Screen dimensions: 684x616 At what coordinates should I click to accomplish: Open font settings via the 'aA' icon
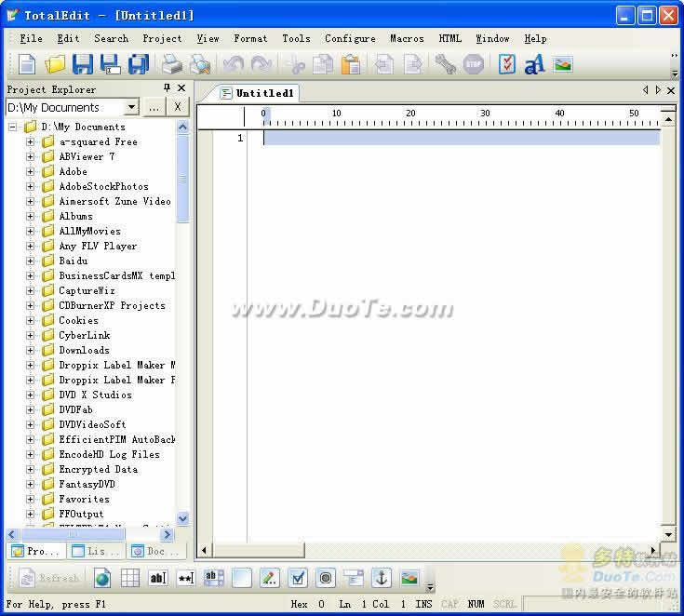[x=534, y=64]
